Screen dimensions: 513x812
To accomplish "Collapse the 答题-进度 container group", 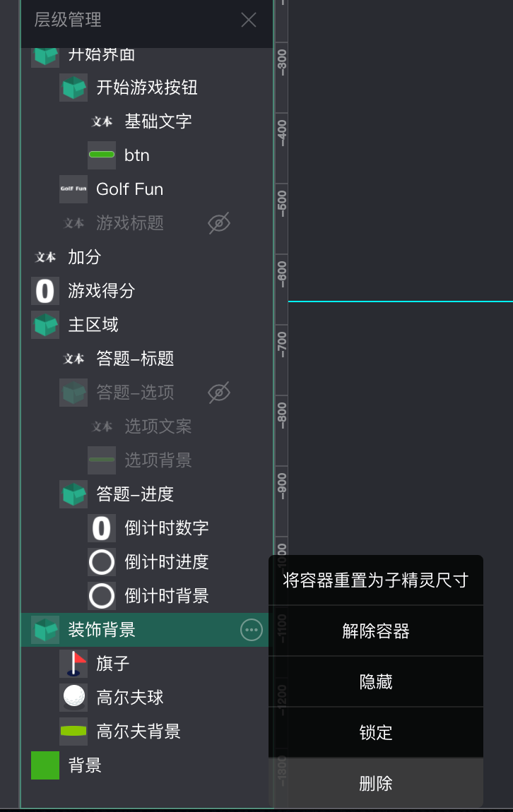I will point(73,494).
